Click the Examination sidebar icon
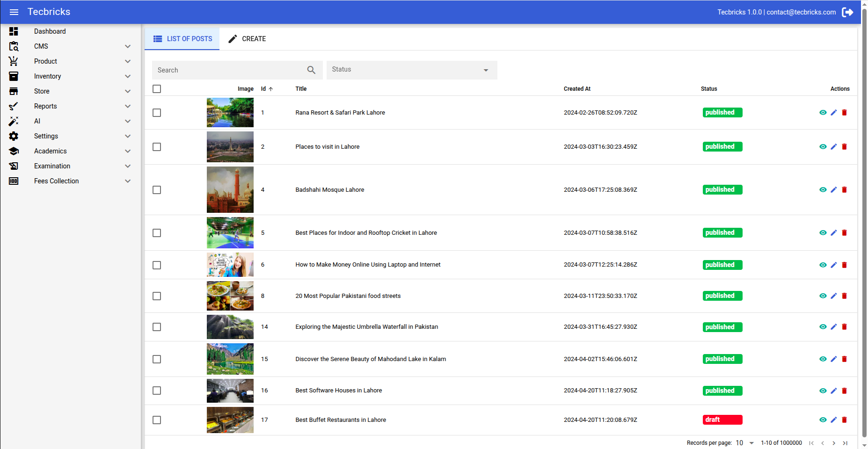 tap(14, 166)
